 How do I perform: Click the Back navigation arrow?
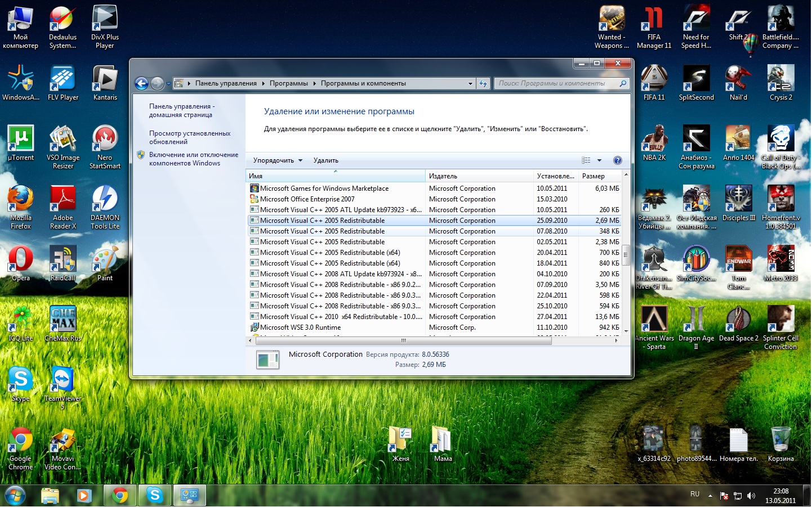(x=142, y=84)
